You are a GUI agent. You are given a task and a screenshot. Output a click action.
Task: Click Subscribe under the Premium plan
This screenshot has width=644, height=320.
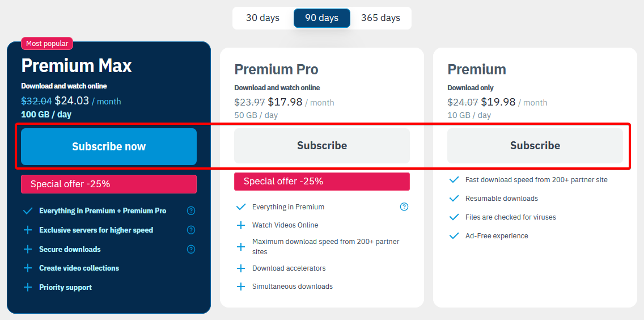(535, 146)
